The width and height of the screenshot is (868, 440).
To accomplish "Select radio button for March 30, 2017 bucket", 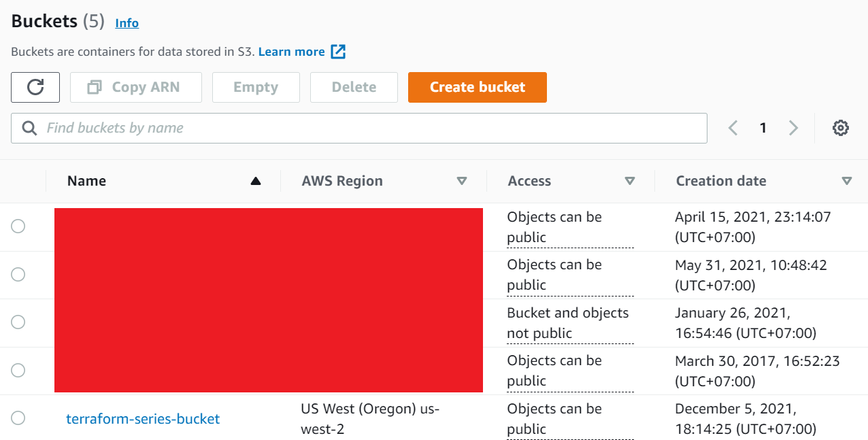I will point(18,370).
